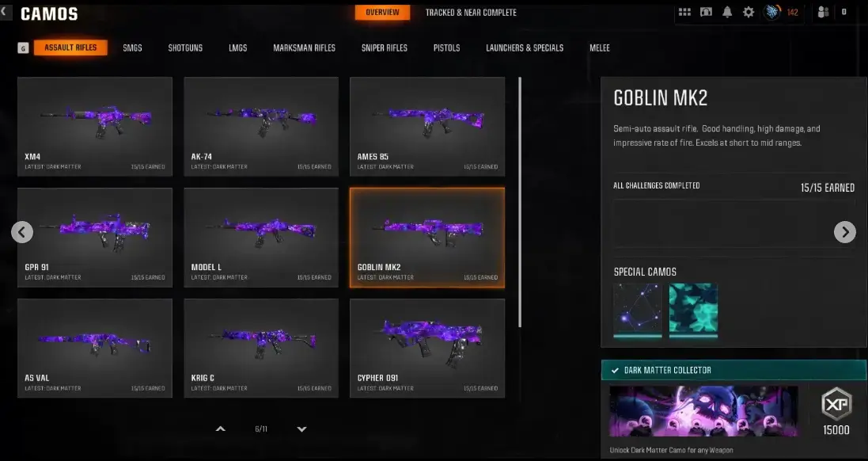Click the back arrow beside CAMOS
This screenshot has width=868, height=461.
click(x=4, y=12)
